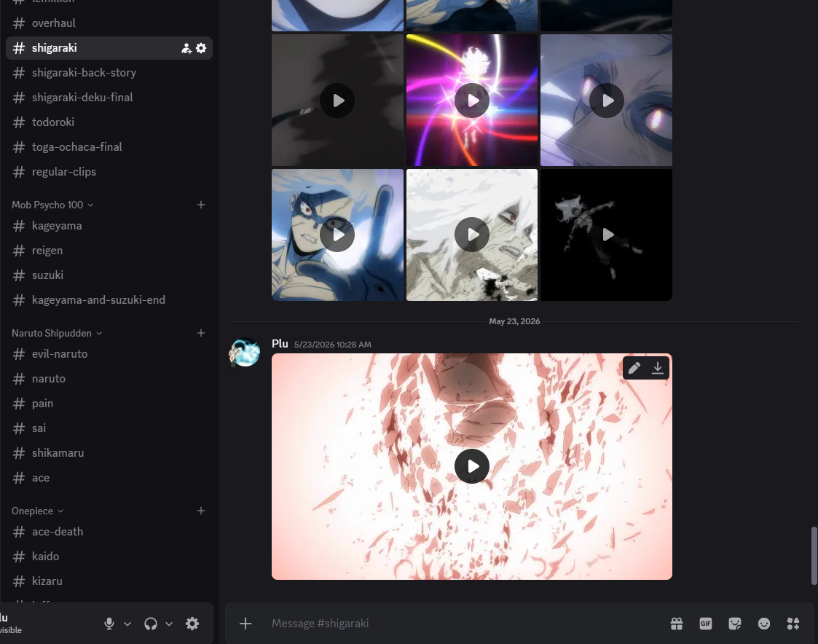This screenshot has height=644, width=818.
Task: Focus the Message #shigaraki input box
Action: point(464,623)
